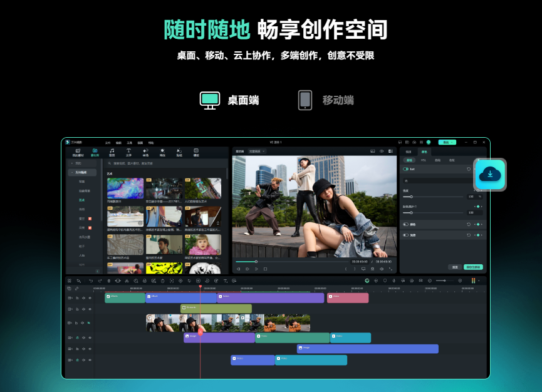This screenshot has width=542, height=392.
Task: Open the 模板 (Templates) panel
Action: coord(197,151)
